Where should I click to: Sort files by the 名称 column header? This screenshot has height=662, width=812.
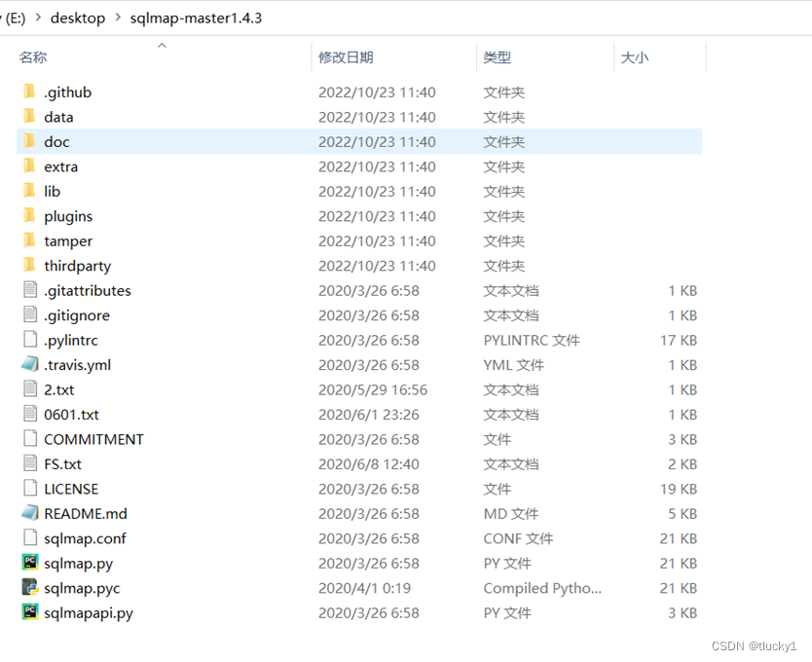[33, 57]
